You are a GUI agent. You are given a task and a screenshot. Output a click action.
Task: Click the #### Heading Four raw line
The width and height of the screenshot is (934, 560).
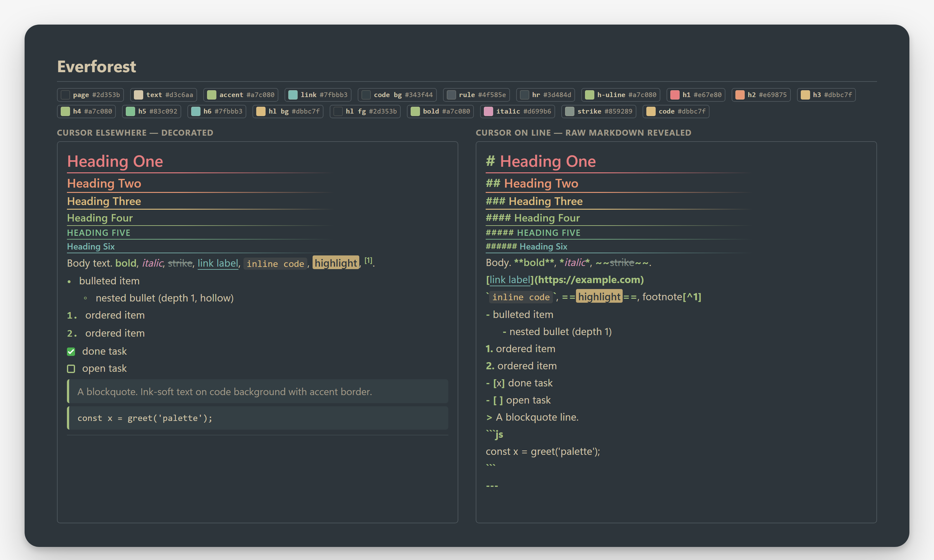(533, 218)
